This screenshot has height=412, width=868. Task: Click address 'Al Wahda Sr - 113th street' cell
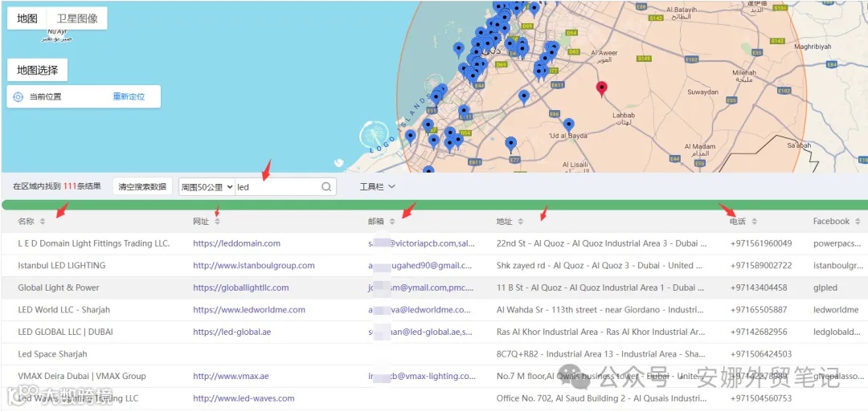pos(602,310)
